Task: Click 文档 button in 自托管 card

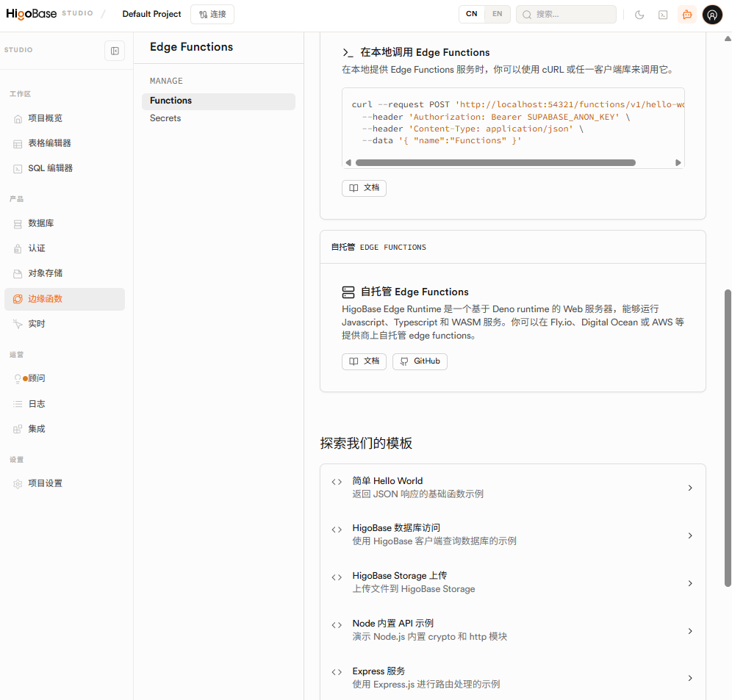Action: pyautogui.click(x=364, y=361)
